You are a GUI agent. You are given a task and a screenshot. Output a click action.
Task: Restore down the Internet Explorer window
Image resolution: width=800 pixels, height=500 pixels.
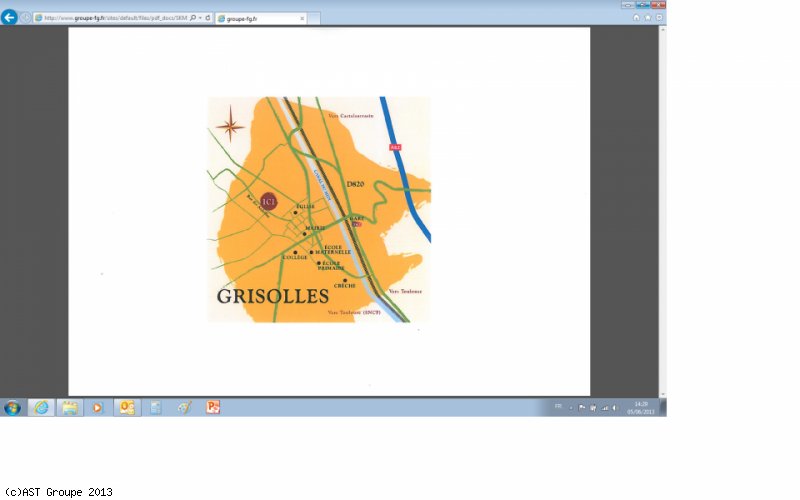pyautogui.click(x=643, y=5)
